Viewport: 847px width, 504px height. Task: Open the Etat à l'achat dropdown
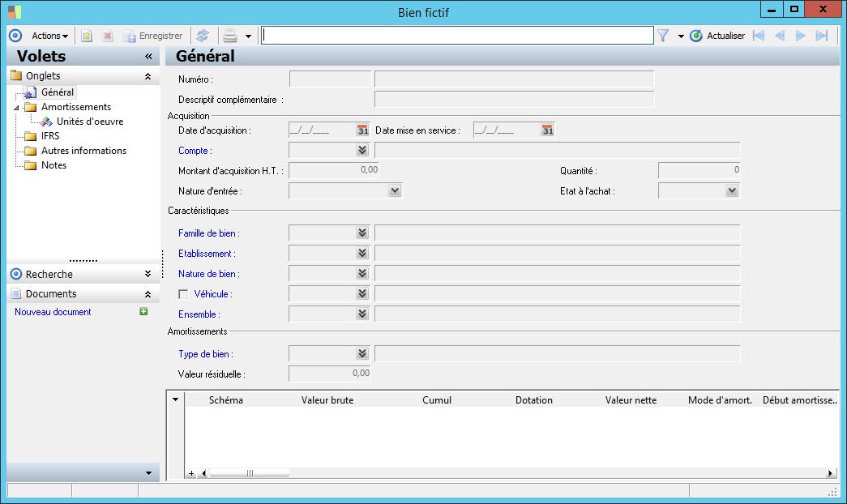[732, 190]
